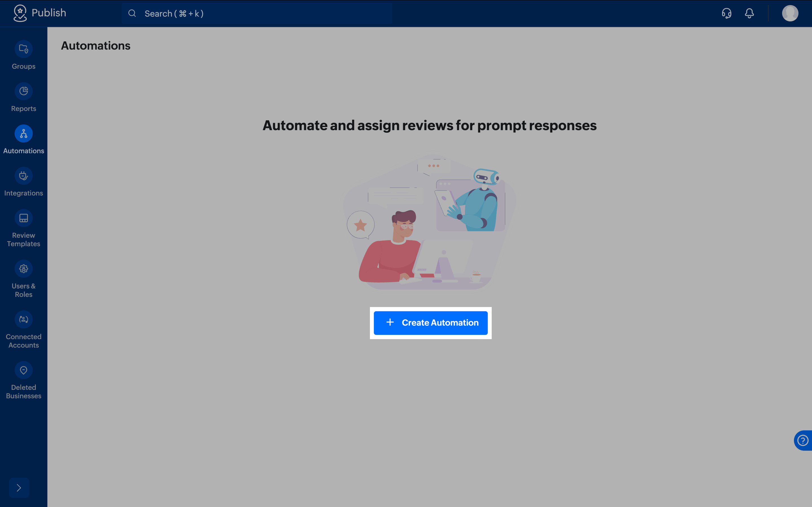This screenshot has width=812, height=507.
Task: Open the Users & Roles gear icon
Action: 23,269
